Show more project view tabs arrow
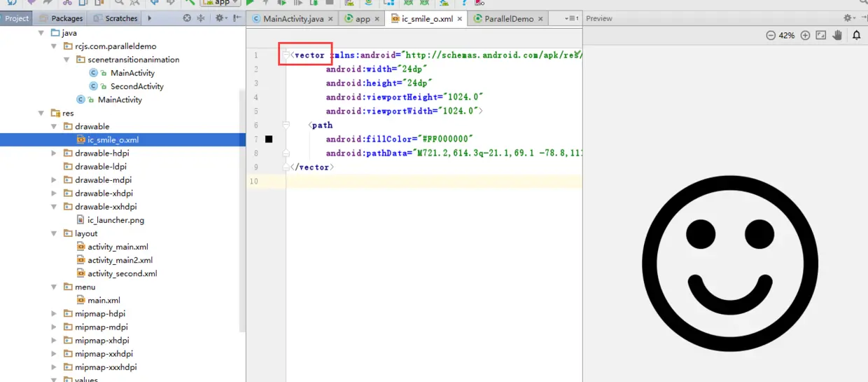868x382 pixels. click(x=148, y=18)
